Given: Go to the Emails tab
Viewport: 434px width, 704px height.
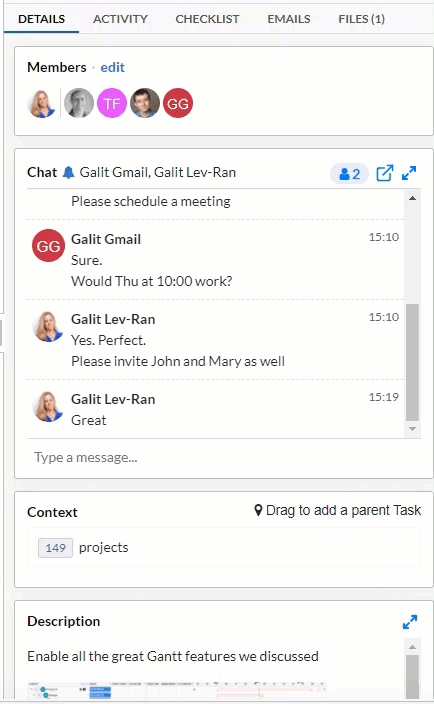Looking at the screenshot, I should (x=289, y=19).
